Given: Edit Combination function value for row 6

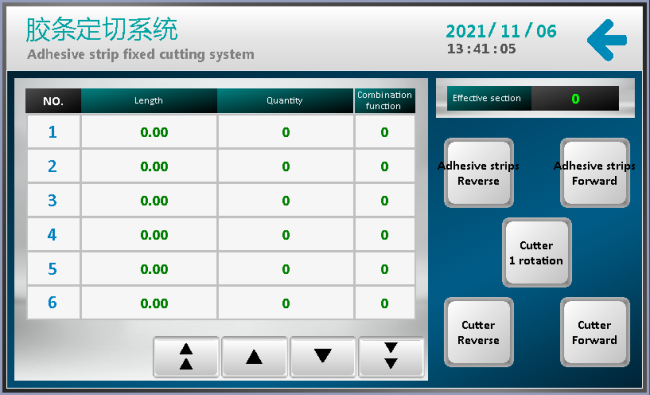Looking at the screenshot, I should pos(385,303).
